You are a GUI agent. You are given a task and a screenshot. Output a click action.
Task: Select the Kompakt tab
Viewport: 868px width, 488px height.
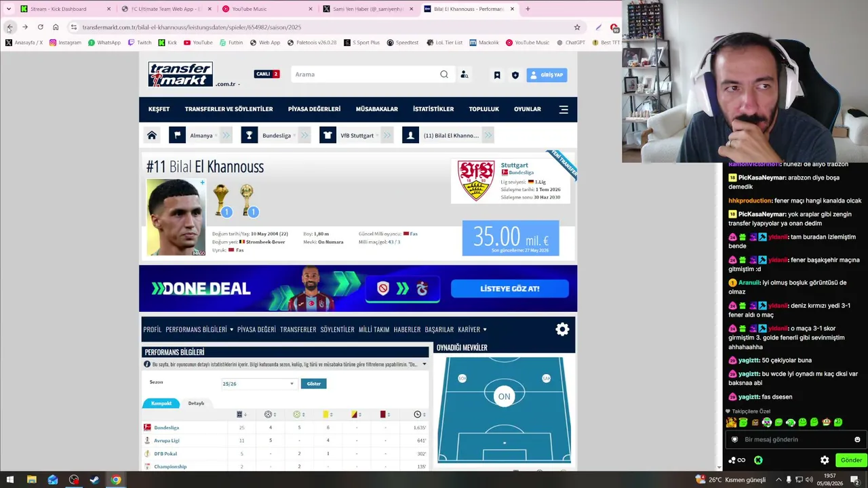tap(161, 403)
